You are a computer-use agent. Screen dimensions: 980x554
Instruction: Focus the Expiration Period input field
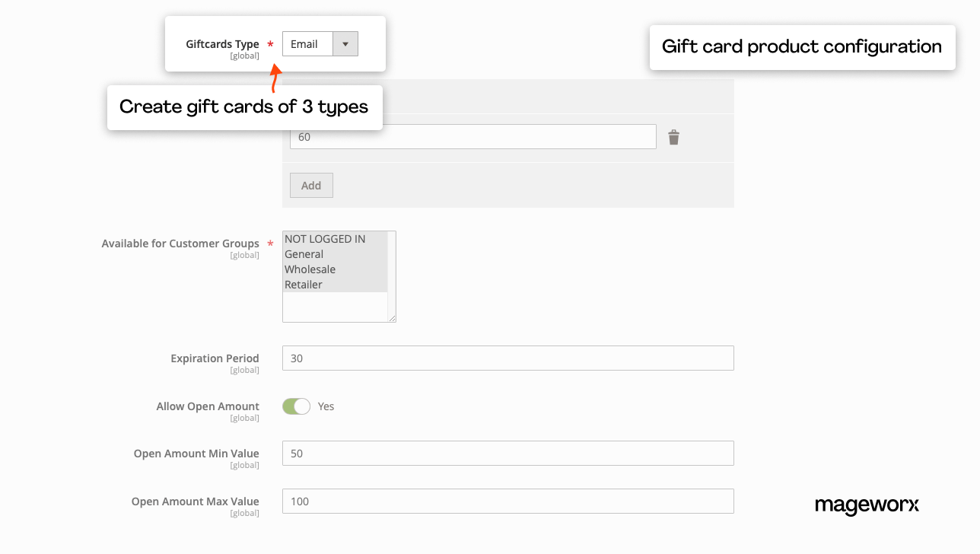[508, 358]
